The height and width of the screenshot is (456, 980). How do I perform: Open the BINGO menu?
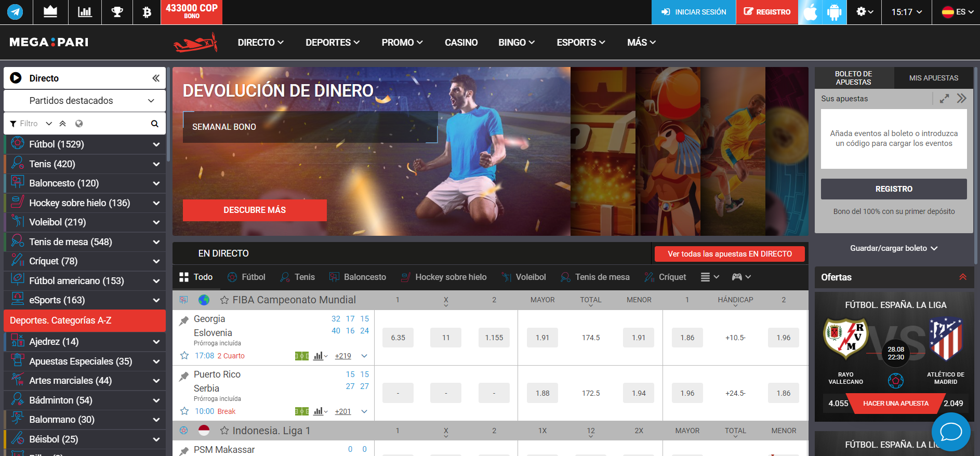coord(517,43)
